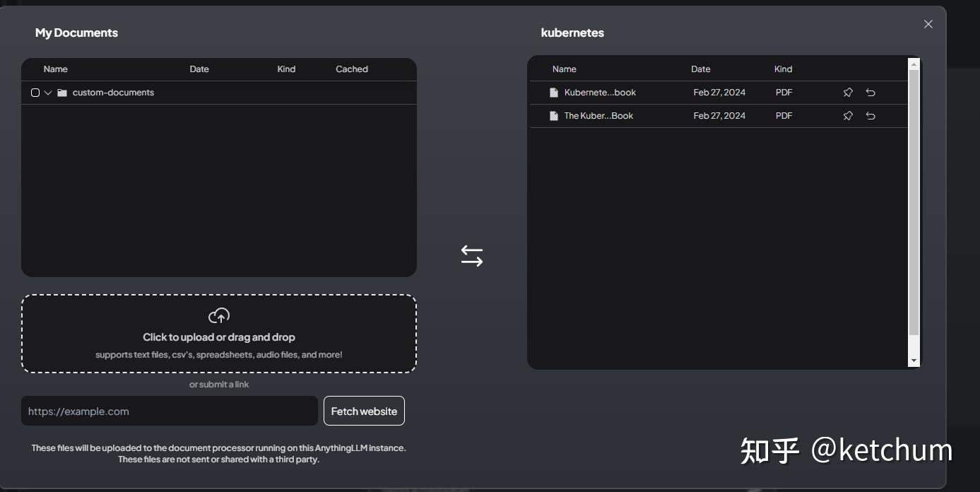Click the Feb 27, 2024 date of Kubernete...book
Screen dimensions: 980x492
coord(719,93)
